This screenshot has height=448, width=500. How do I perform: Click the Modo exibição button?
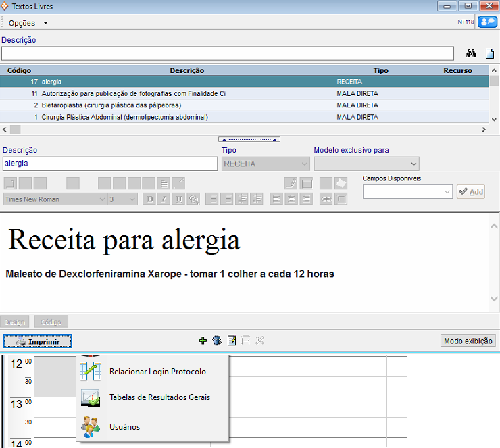(x=468, y=341)
